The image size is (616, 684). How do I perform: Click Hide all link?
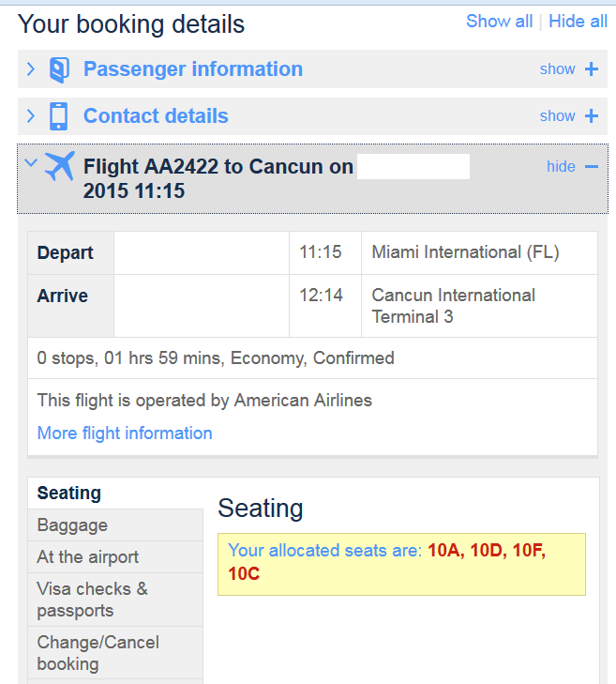pos(578,22)
